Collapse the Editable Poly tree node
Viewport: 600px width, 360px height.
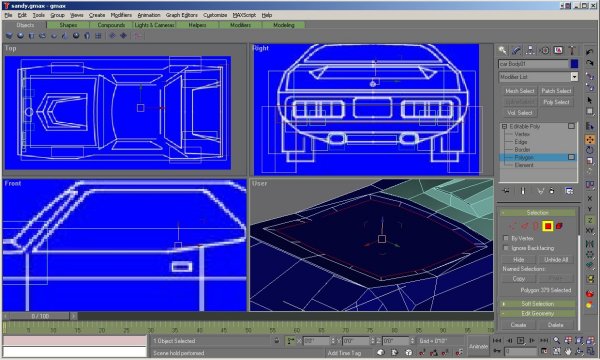click(504, 126)
